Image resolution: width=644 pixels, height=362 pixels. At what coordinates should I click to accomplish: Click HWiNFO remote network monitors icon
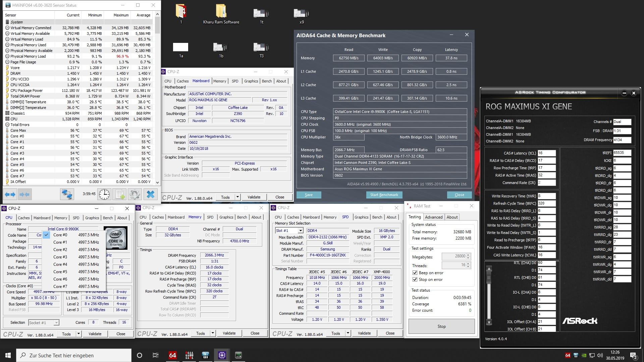(x=67, y=194)
